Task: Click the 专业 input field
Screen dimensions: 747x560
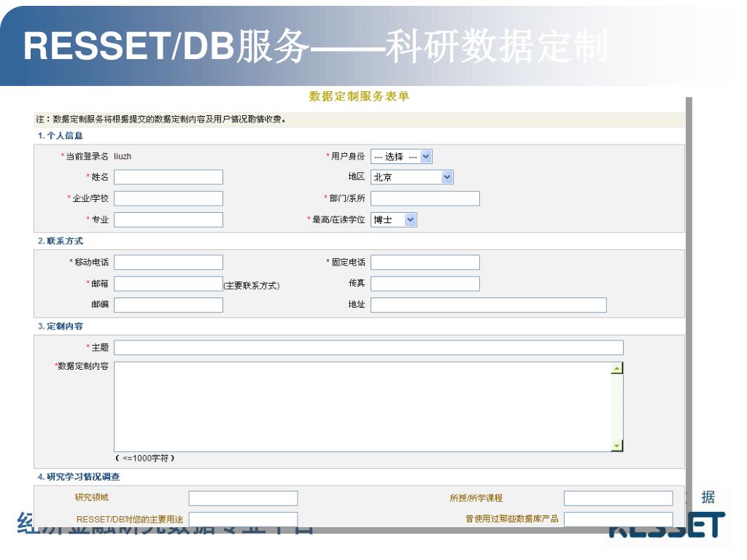Action: click(x=169, y=220)
